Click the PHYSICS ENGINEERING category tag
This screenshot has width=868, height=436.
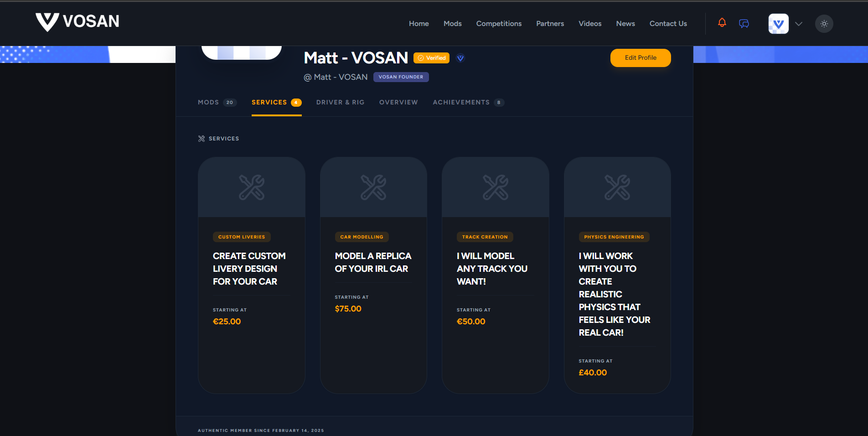pyautogui.click(x=614, y=237)
